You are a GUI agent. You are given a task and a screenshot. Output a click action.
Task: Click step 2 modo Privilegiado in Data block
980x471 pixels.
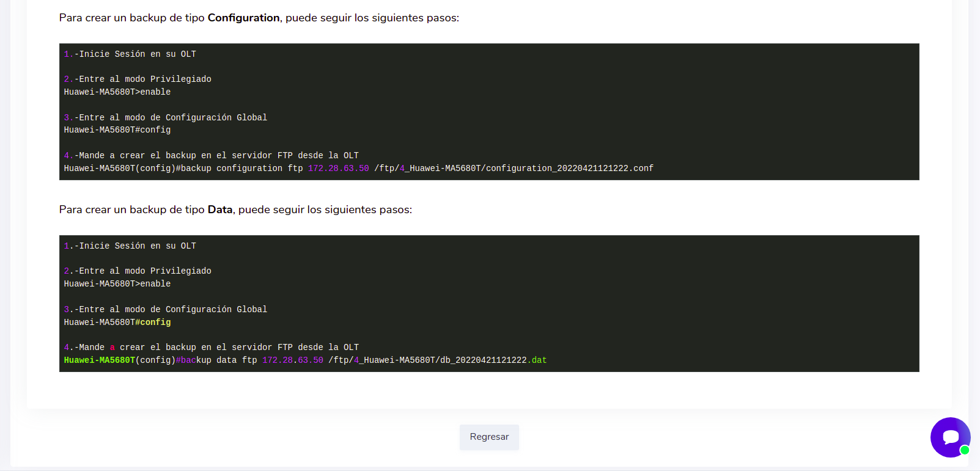point(138,271)
